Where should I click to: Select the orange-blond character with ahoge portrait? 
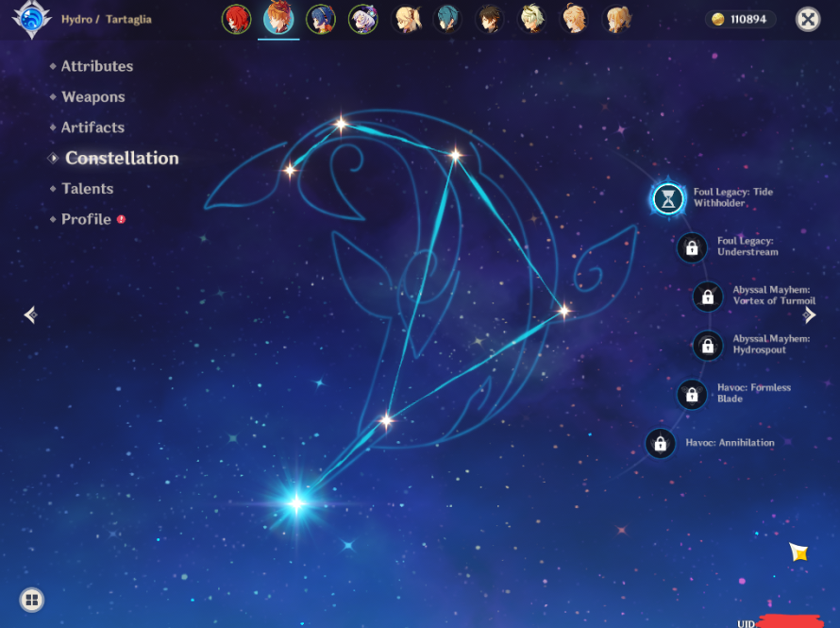tap(575, 19)
